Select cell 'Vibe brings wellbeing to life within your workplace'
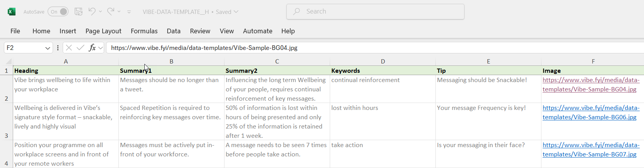The width and height of the screenshot is (644, 168). tap(66, 89)
